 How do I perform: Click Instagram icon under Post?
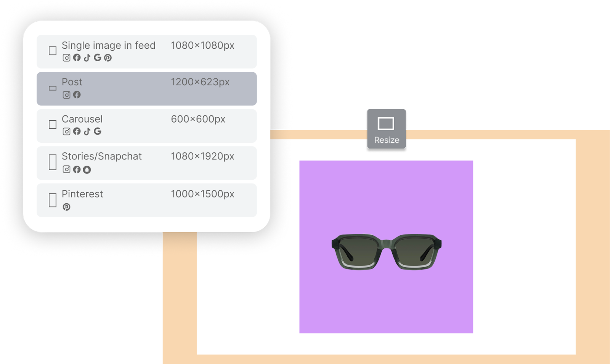(x=66, y=94)
